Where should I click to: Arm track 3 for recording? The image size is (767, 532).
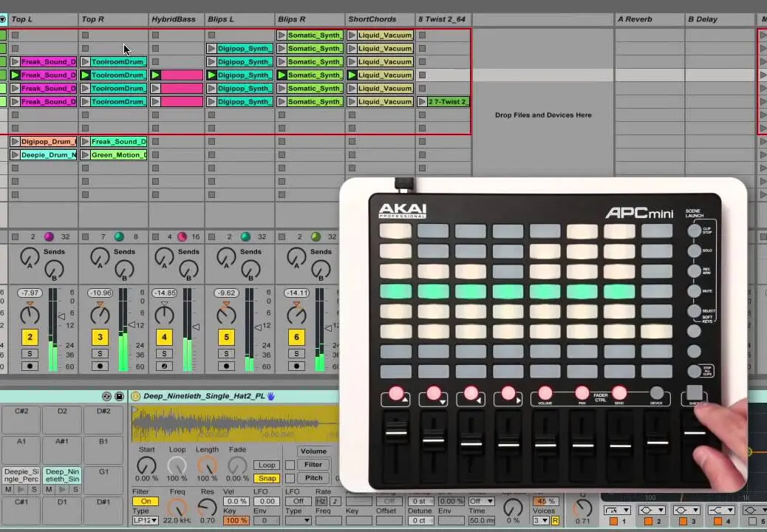pyautogui.click(x=100, y=366)
